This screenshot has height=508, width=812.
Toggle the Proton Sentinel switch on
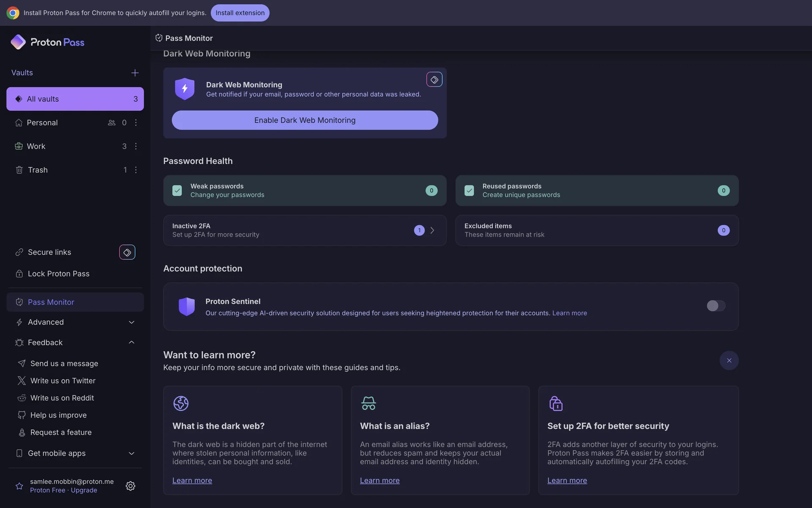716,306
